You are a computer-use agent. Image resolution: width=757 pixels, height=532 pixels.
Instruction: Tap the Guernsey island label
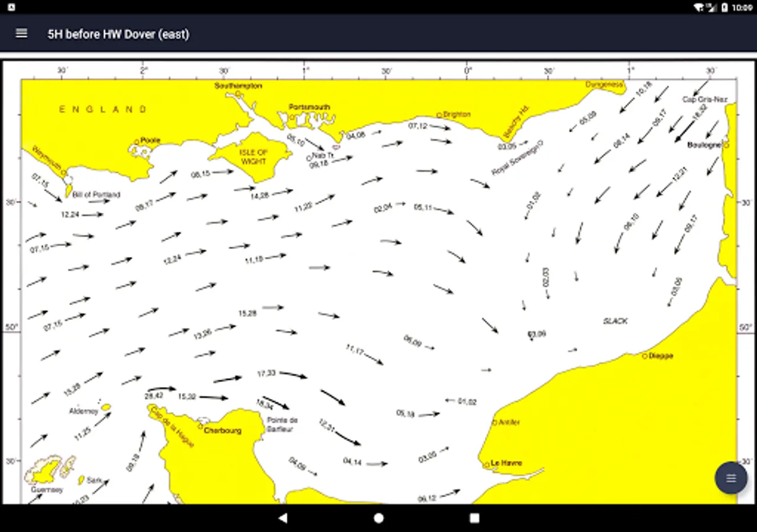pos(47,489)
